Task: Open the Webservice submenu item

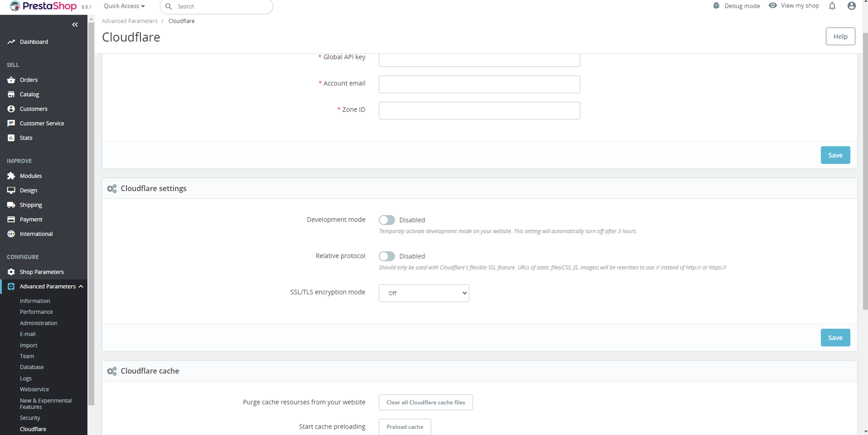Action: [x=34, y=389]
